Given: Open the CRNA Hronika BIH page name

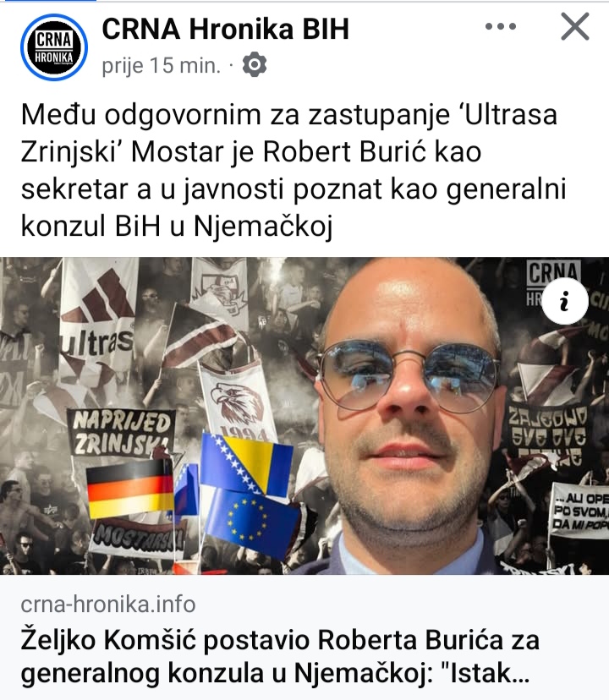Looking at the screenshot, I should (x=225, y=29).
